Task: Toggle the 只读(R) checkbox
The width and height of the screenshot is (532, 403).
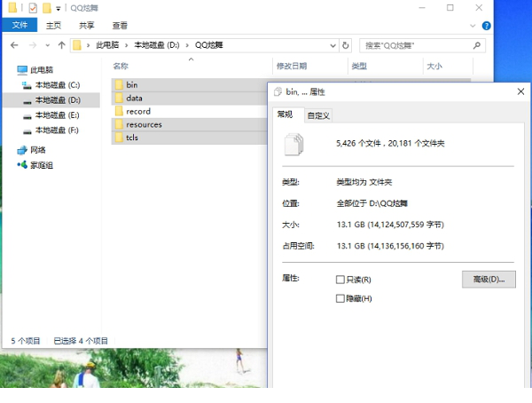Action: 340,280
